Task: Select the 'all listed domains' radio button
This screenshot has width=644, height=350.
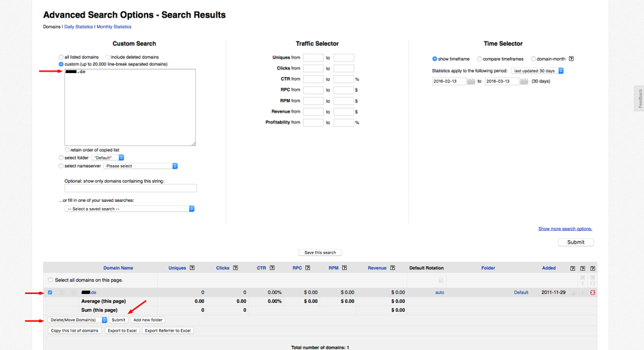Action: (61, 57)
